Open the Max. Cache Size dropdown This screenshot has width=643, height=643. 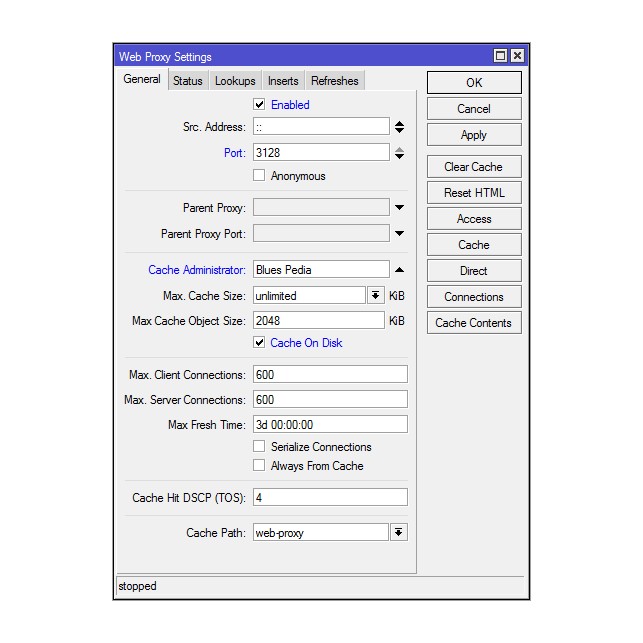point(376,296)
